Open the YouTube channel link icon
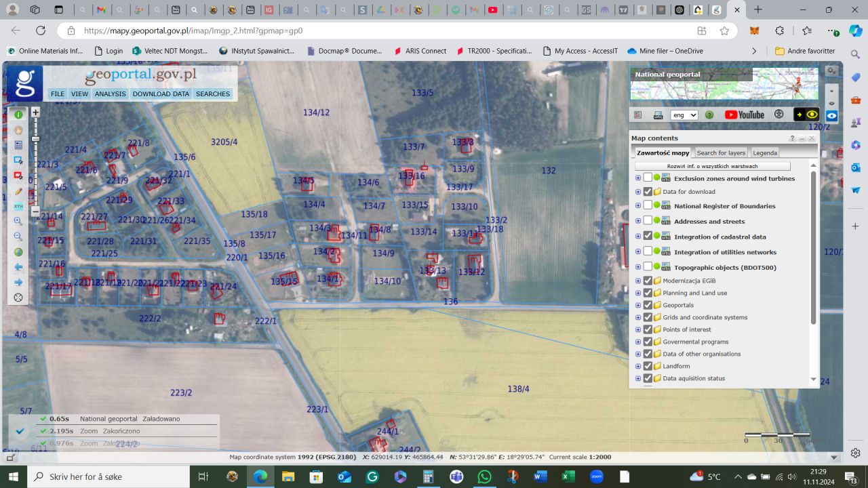 [744, 115]
